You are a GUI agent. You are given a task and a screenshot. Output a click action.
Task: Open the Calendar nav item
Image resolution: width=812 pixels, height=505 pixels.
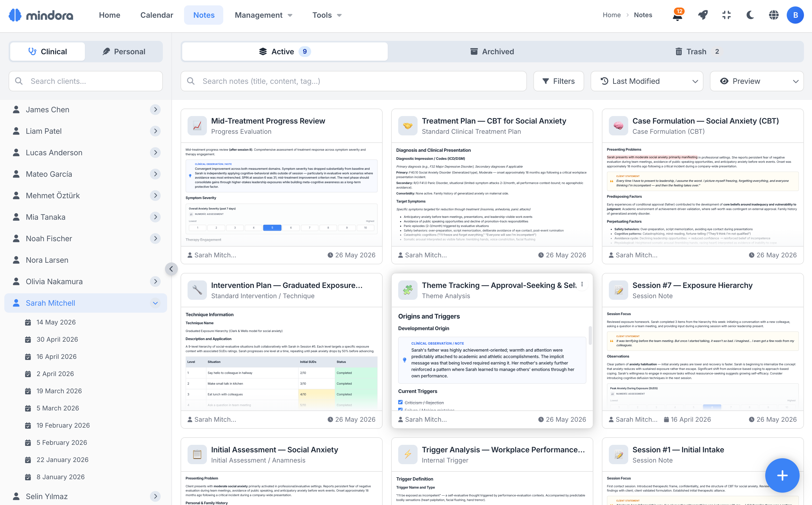(157, 15)
